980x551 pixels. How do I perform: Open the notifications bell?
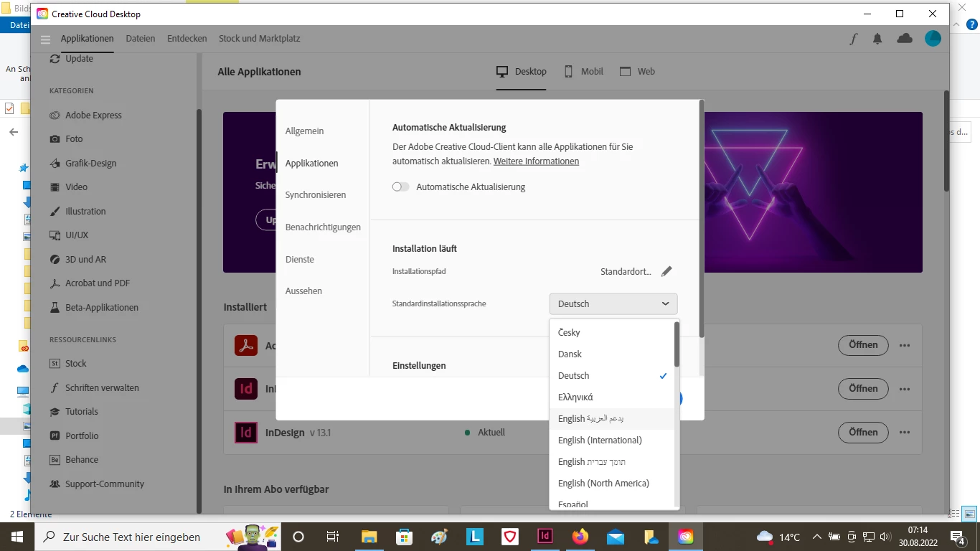pyautogui.click(x=877, y=39)
